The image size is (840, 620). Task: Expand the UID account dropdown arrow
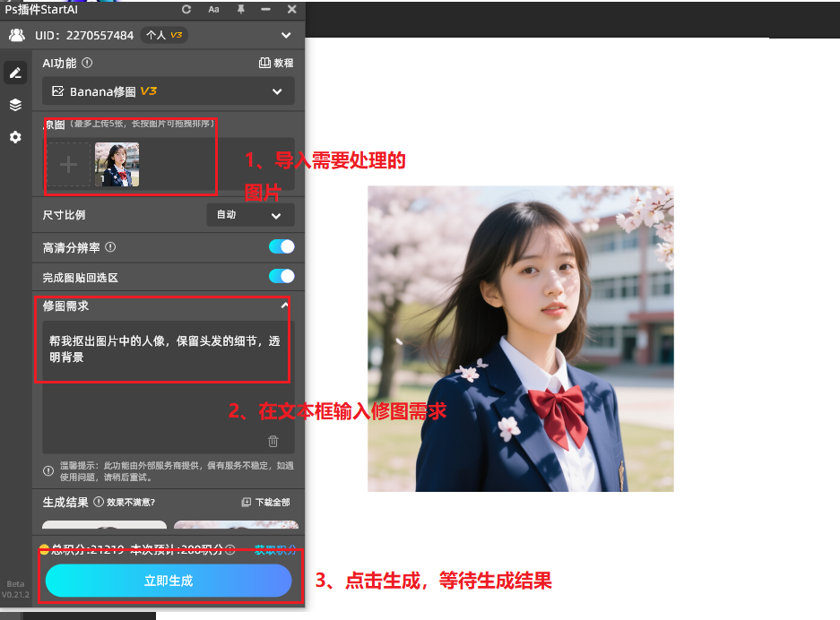click(286, 35)
